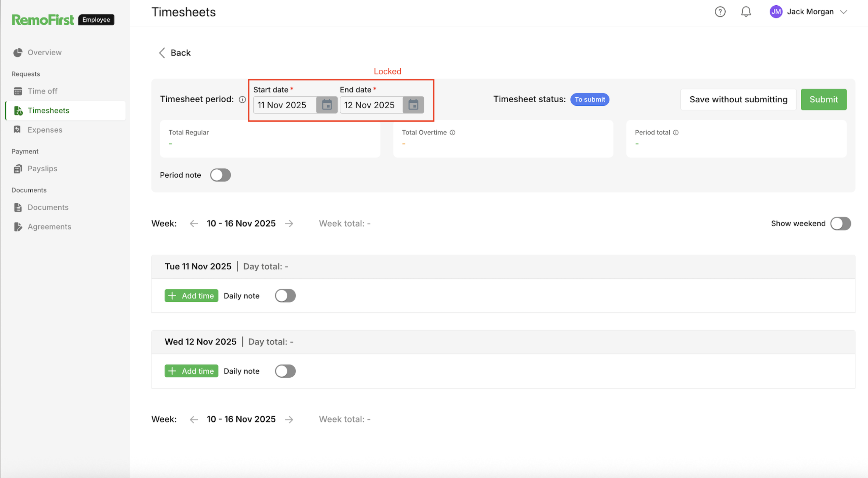Go to next week using bottom arrow

tap(289, 419)
